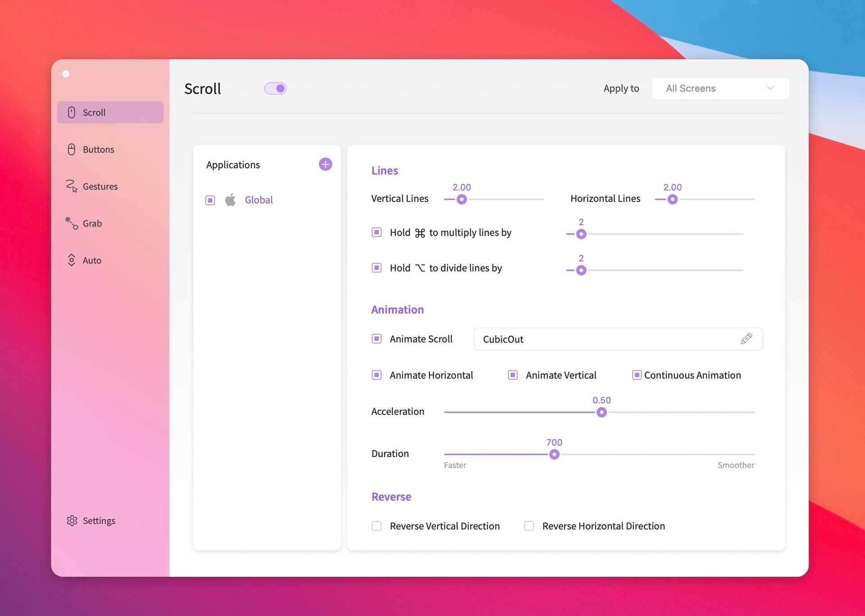The image size is (865, 616).
Task: Select the Global application entry
Action: pyautogui.click(x=259, y=200)
